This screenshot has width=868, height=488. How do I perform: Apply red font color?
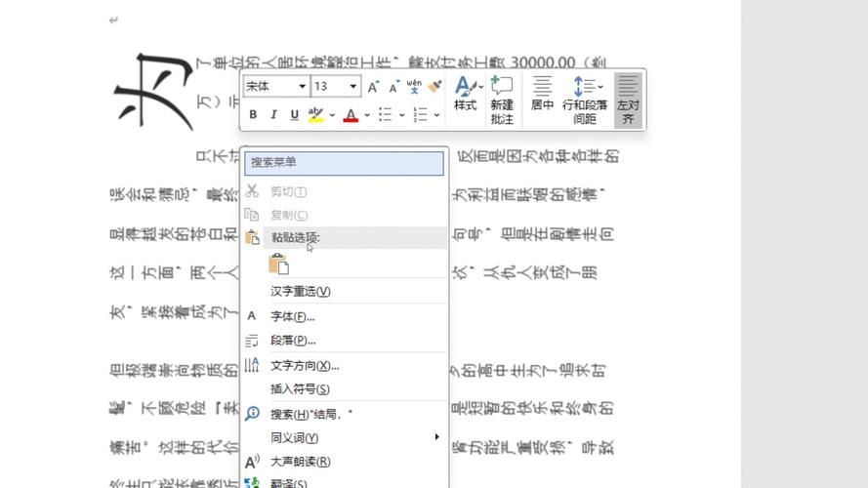(351, 114)
